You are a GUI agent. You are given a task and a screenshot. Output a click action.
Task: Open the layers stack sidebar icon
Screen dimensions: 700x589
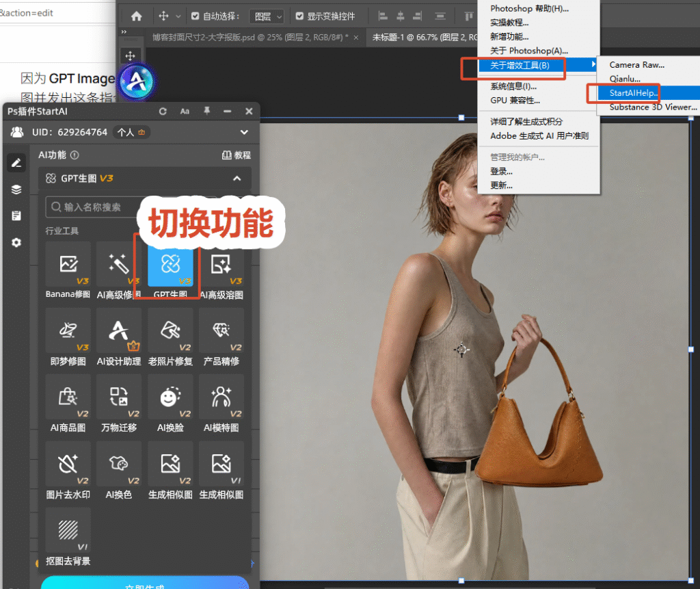16,189
